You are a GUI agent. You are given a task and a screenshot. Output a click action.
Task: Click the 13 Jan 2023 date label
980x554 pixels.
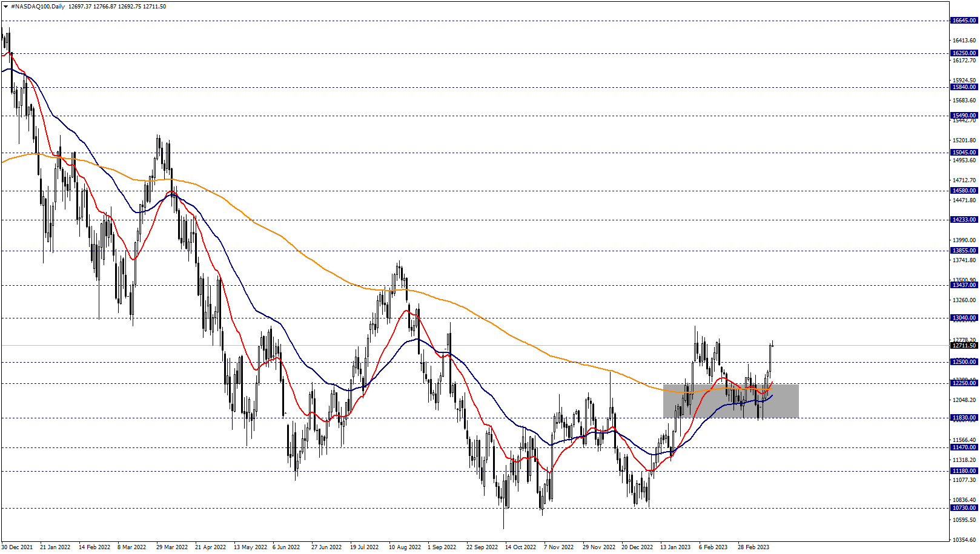[675, 547]
